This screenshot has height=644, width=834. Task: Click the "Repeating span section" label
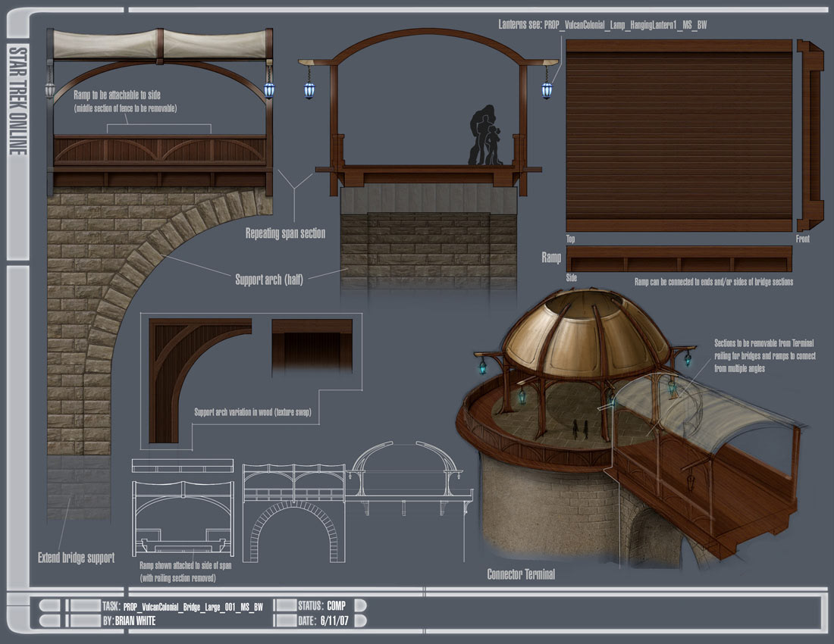pos(285,233)
